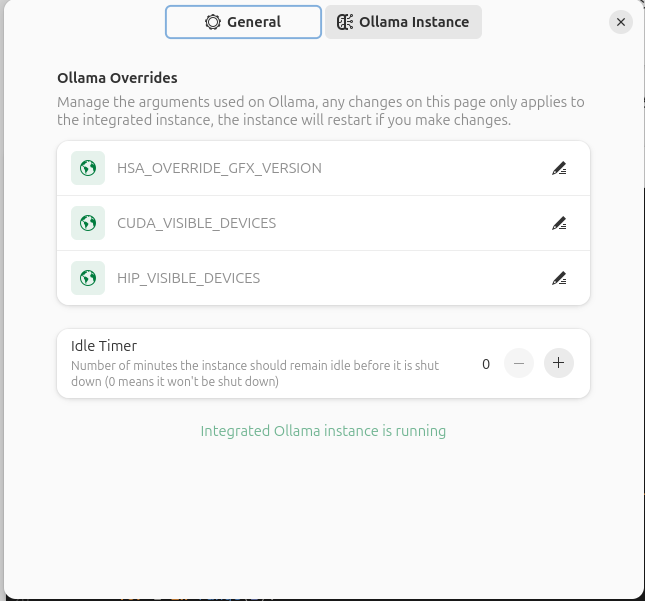Click the Ollama Instance tab icon
The image size is (645, 601).
(x=345, y=22)
